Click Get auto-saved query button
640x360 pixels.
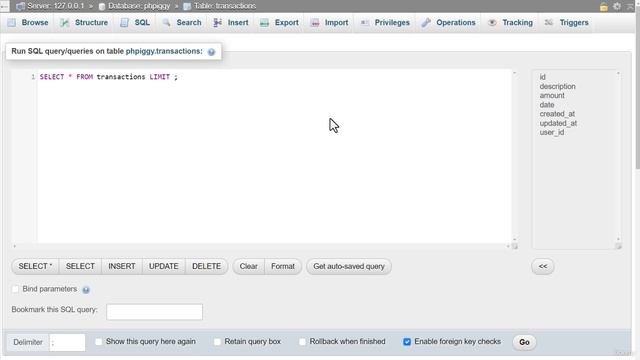click(349, 267)
